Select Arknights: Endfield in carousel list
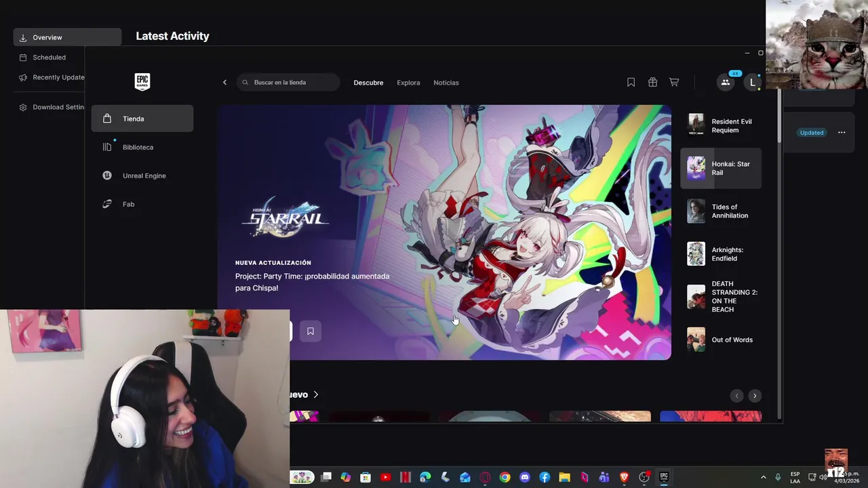The height and width of the screenshot is (488, 868). (721, 254)
